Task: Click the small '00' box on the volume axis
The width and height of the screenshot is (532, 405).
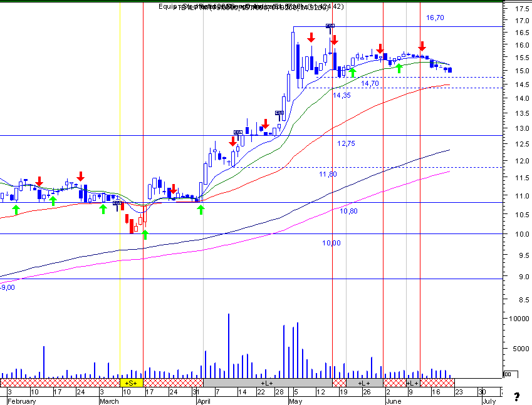Action: tap(508, 374)
